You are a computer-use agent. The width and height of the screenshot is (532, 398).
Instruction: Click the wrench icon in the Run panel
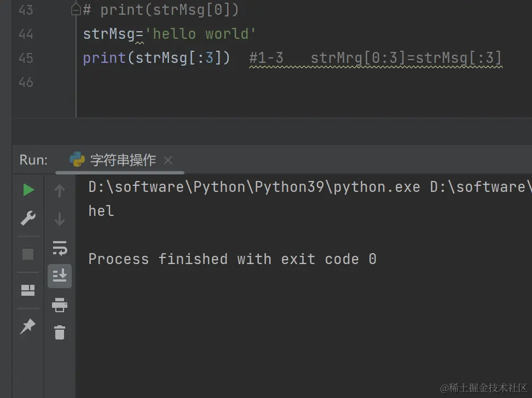tap(28, 219)
